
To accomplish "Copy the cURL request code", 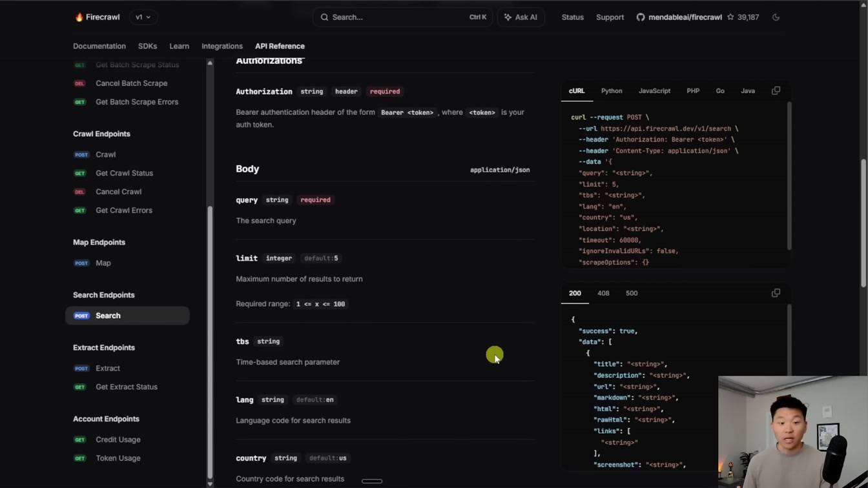I will 776,91.
